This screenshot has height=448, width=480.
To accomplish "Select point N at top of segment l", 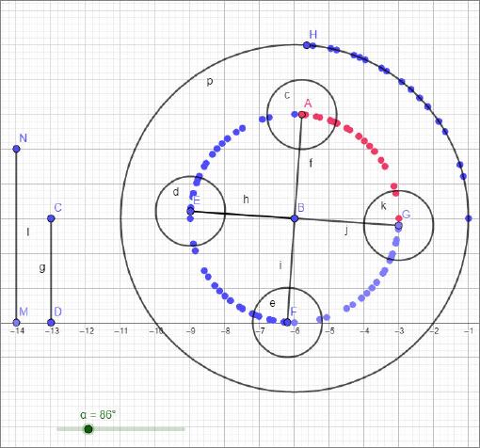I will click(16, 149).
